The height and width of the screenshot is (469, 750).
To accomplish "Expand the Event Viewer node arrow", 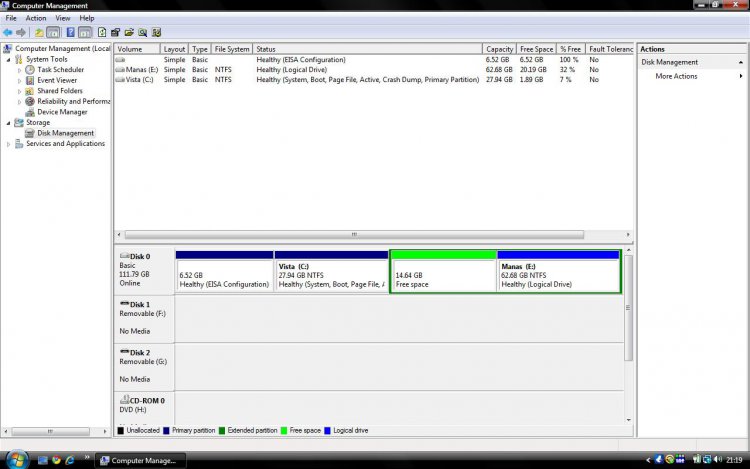I will pos(20,81).
